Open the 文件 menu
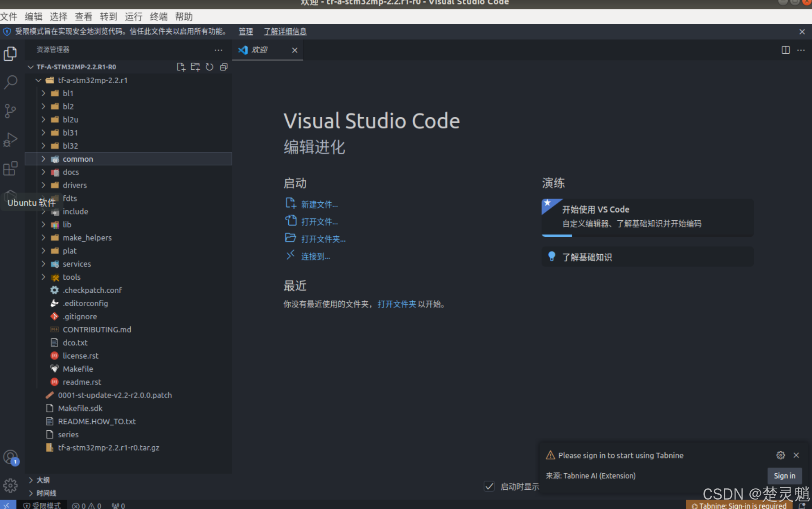Viewport: 812px width, 509px height. coord(9,17)
